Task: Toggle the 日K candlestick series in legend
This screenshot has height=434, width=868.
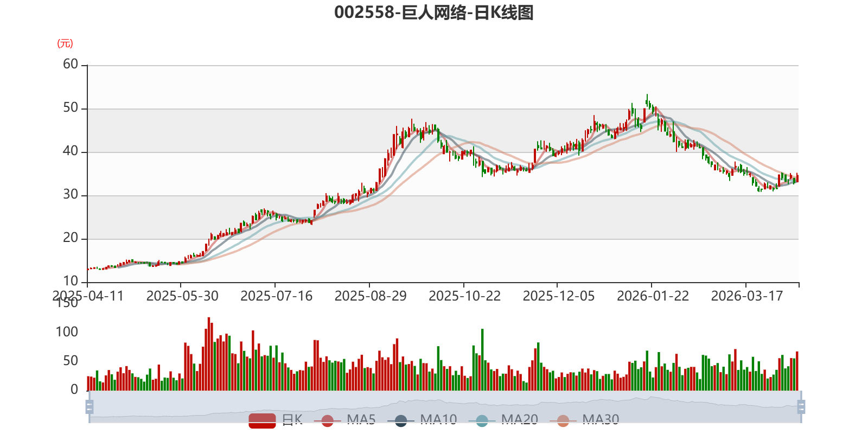Action: (276, 420)
